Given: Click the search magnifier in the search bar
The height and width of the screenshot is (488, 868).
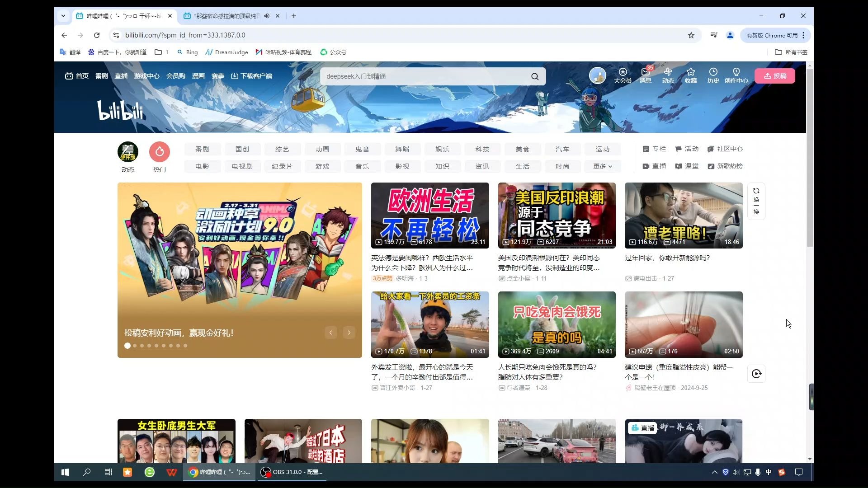Looking at the screenshot, I should click(534, 76).
